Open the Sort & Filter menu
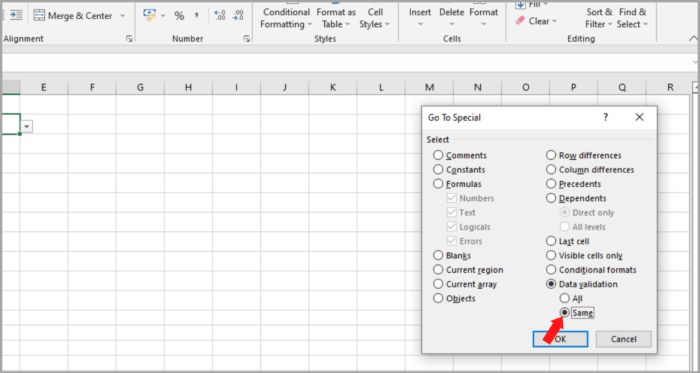Screen dimensions: 700x373 point(599,18)
